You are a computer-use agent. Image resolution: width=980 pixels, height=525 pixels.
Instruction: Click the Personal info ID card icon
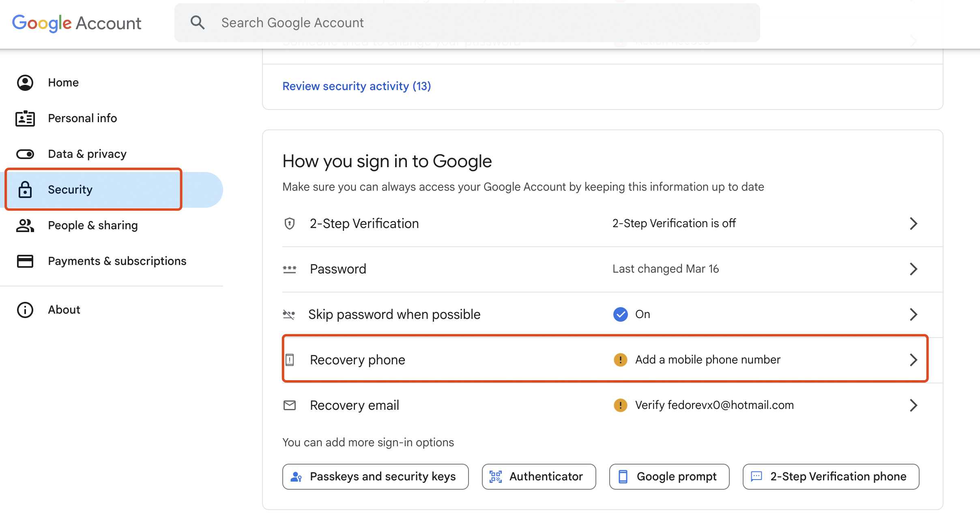(25, 118)
